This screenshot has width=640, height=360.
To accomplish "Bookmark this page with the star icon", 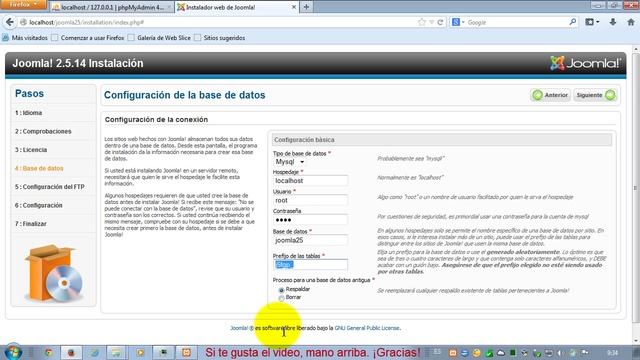I will [x=422, y=22].
